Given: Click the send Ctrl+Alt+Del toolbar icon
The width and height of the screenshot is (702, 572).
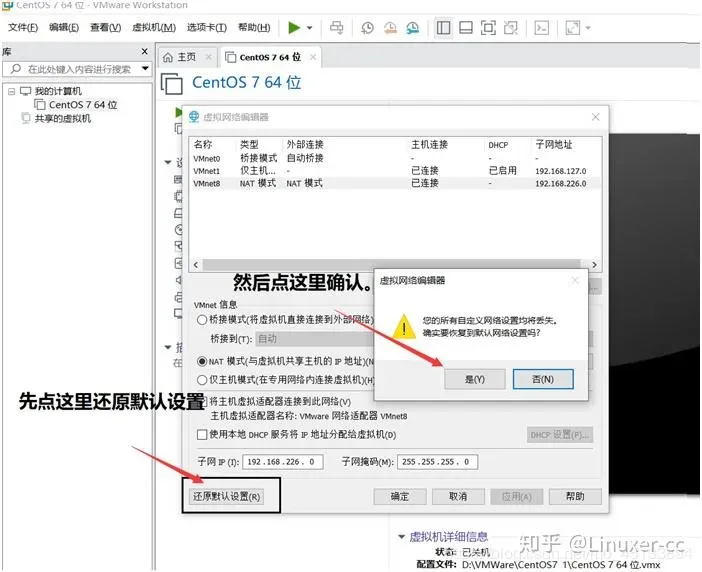Looking at the screenshot, I should 336,28.
